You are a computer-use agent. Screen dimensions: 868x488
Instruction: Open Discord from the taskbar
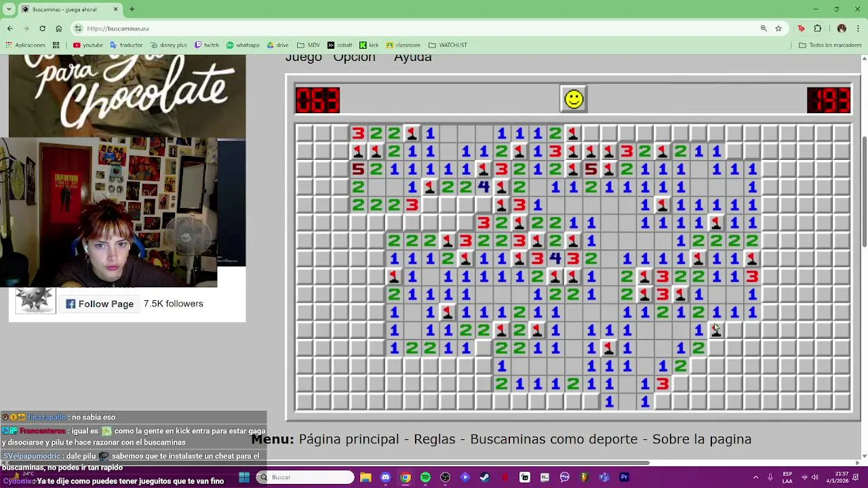point(385,477)
